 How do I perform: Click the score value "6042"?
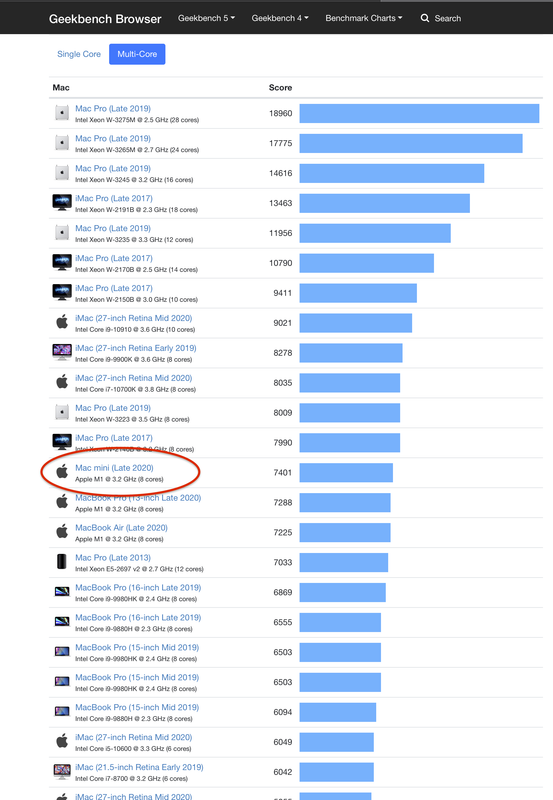[283, 772]
